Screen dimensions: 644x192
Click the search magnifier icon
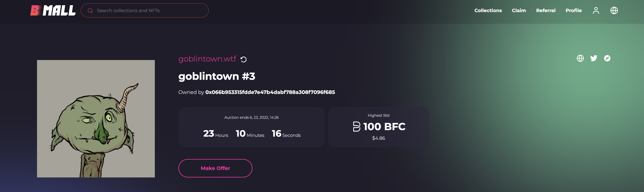91,11
